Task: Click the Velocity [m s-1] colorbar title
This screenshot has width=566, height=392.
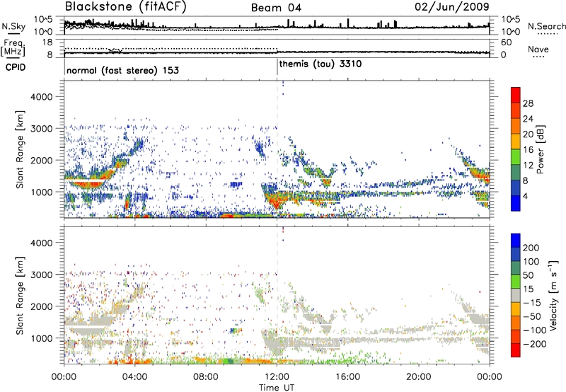Action: [x=553, y=295]
